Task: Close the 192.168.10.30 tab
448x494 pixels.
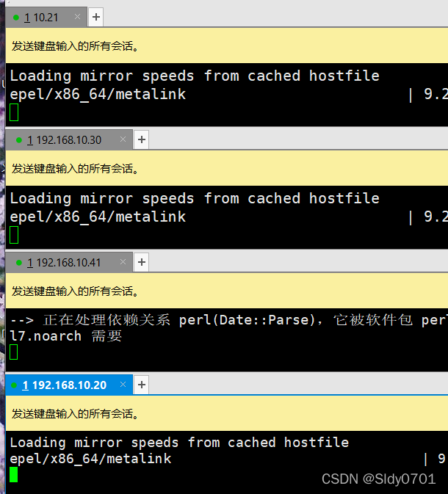Action: tap(123, 139)
